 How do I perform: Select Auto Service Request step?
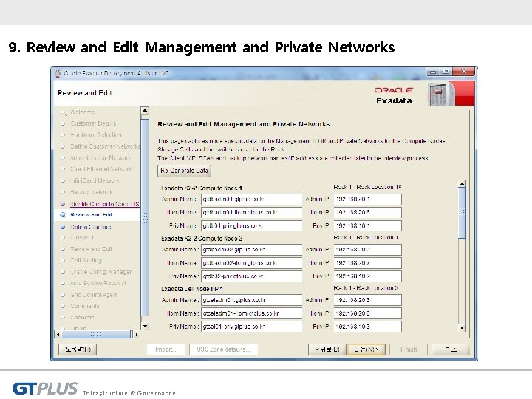tap(98, 283)
